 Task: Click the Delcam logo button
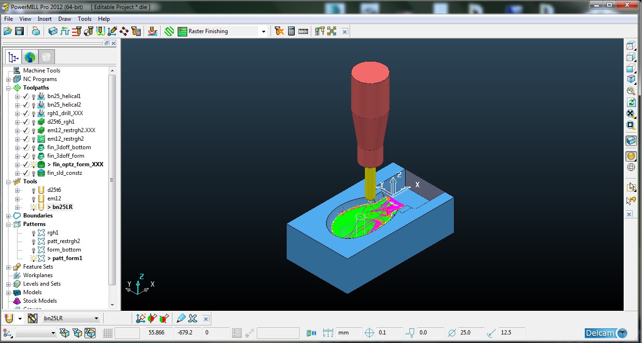pyautogui.click(x=606, y=333)
